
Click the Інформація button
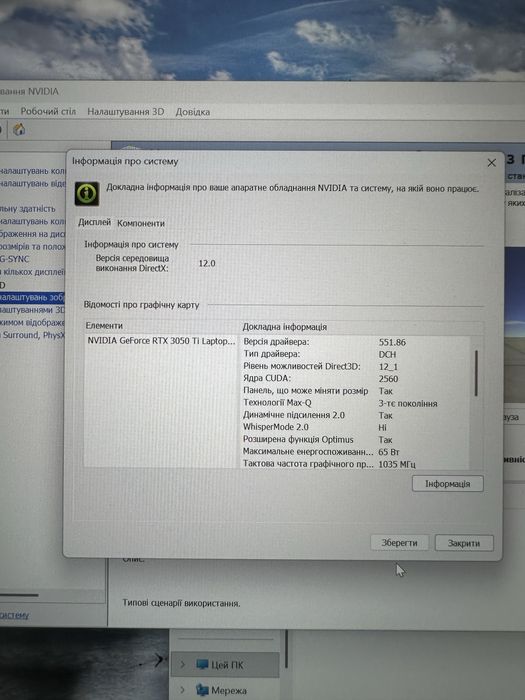point(447,484)
